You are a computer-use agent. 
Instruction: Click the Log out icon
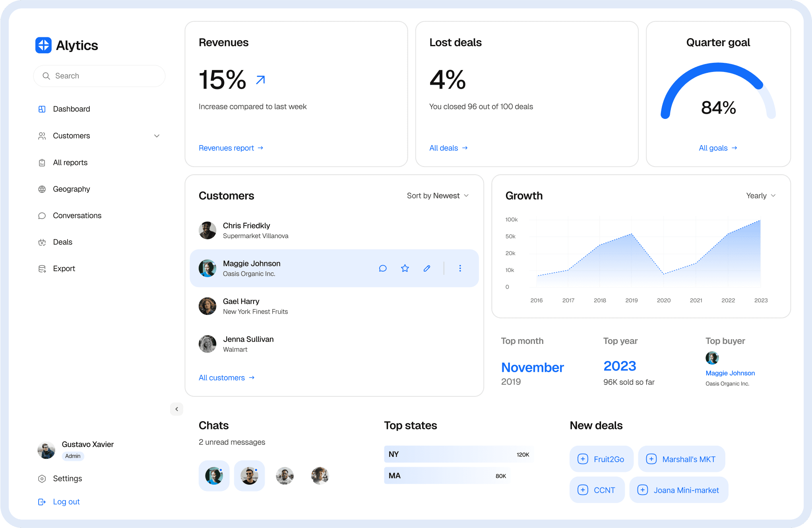[42, 501]
